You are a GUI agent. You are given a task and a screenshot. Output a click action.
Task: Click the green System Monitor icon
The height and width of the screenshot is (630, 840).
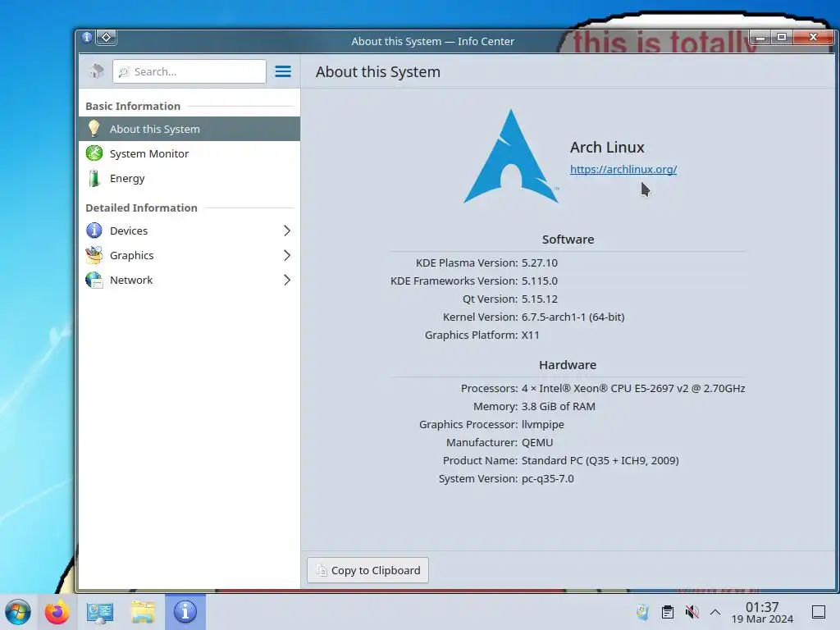94,153
